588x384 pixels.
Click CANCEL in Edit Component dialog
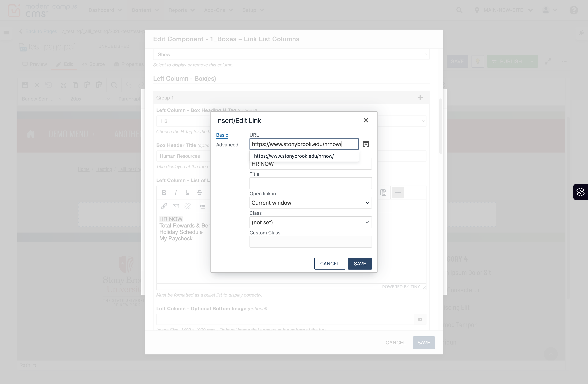click(x=396, y=342)
